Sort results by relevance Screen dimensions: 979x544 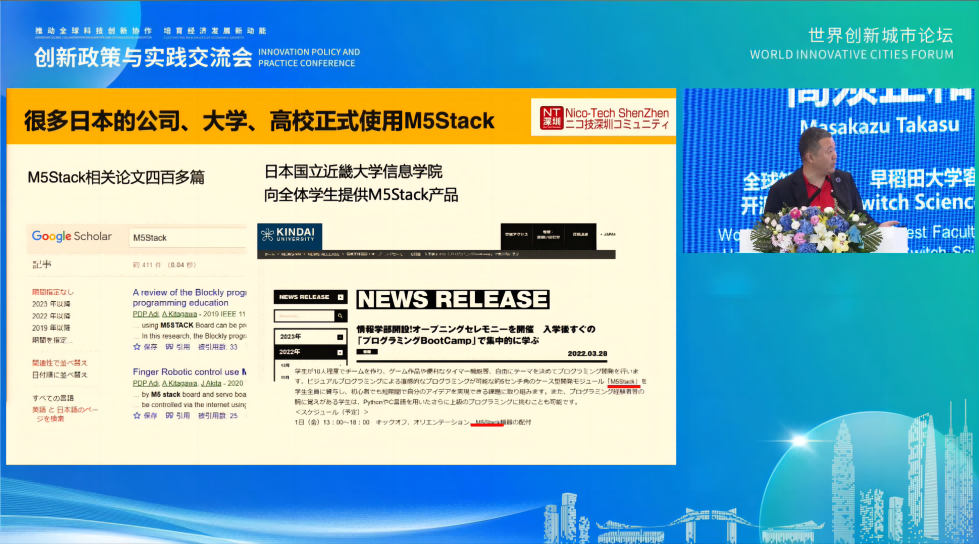[60, 363]
